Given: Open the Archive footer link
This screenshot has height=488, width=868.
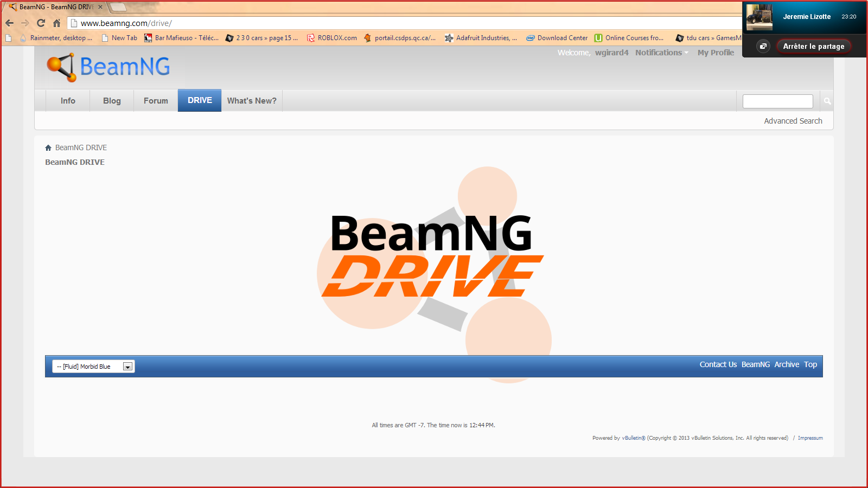Looking at the screenshot, I should click(787, 364).
